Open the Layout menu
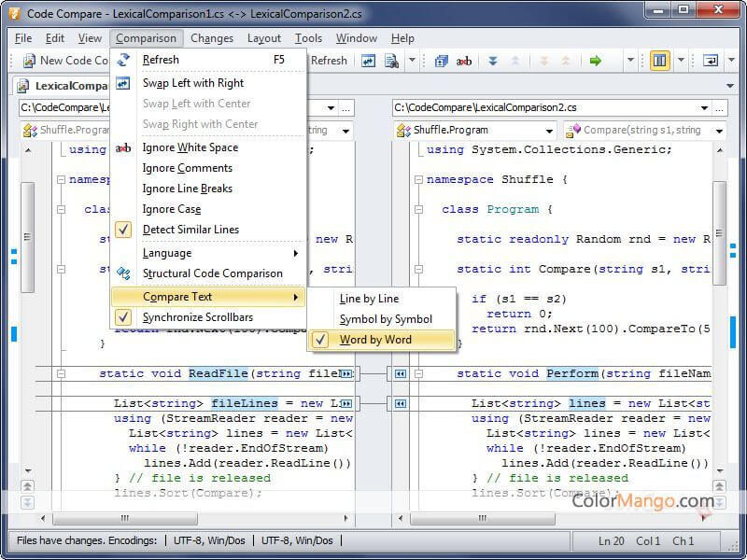The image size is (747, 560). (264, 38)
